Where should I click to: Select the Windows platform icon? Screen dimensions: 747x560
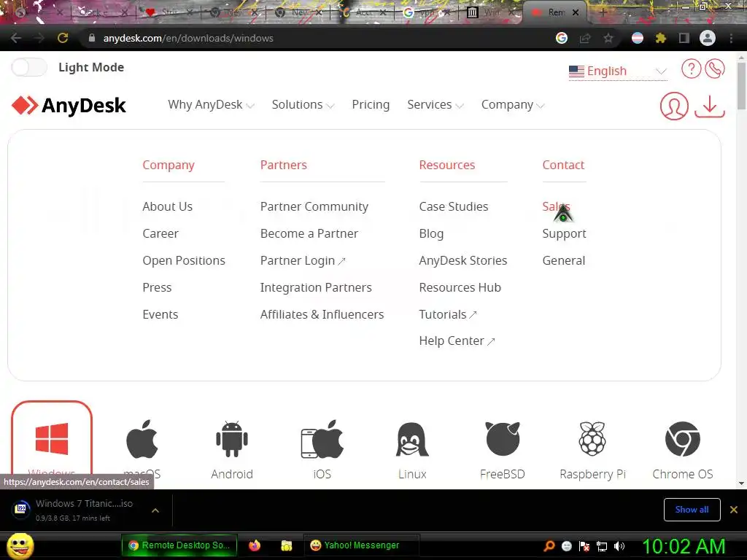[52, 439]
